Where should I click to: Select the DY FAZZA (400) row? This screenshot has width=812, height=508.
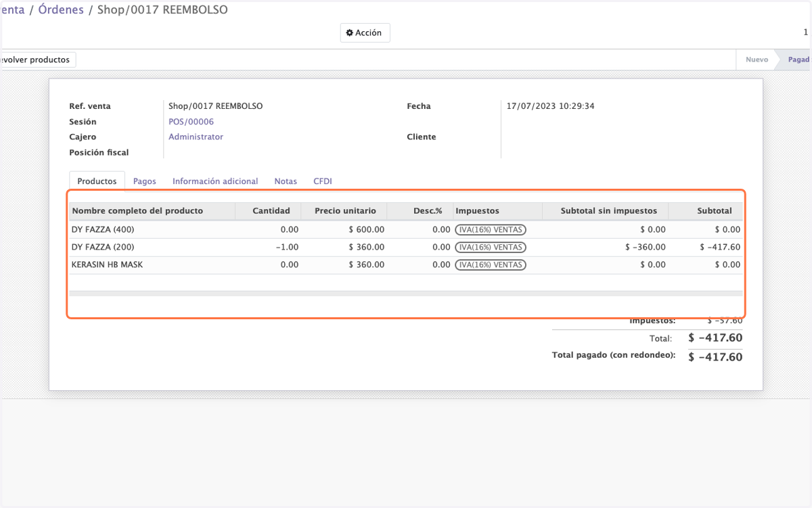click(406, 229)
